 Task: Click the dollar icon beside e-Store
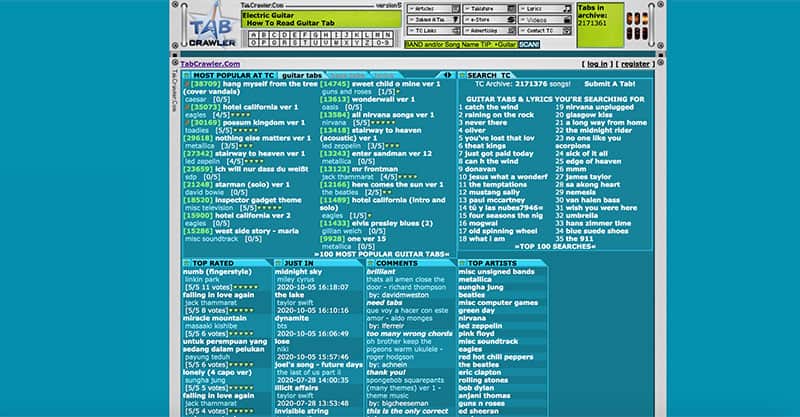[x=511, y=20]
